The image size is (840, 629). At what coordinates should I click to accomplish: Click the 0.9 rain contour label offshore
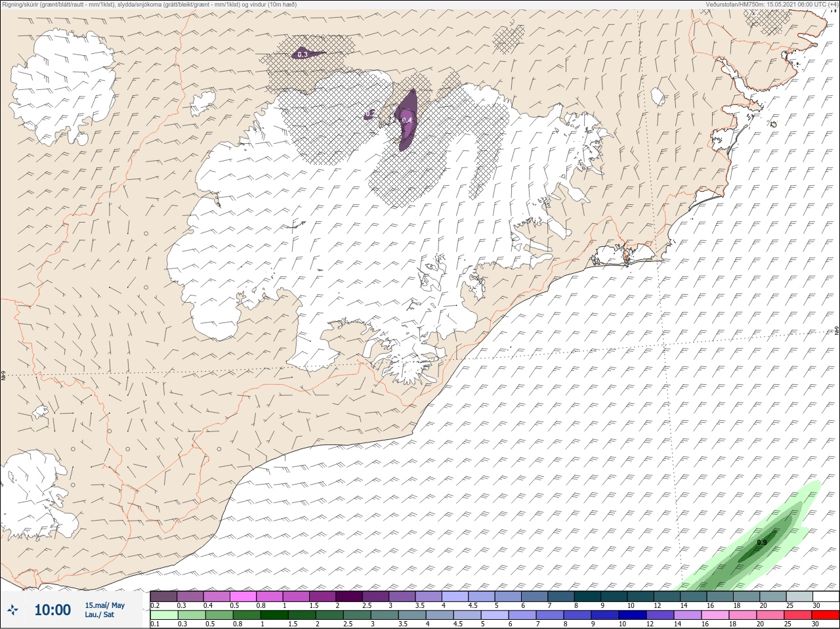click(762, 542)
